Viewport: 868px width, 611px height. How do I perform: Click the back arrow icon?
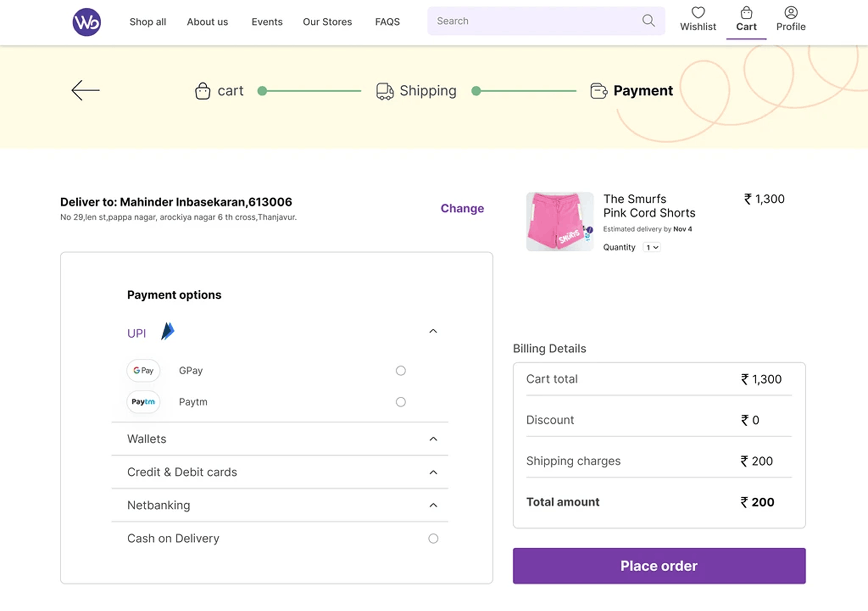pyautogui.click(x=85, y=90)
